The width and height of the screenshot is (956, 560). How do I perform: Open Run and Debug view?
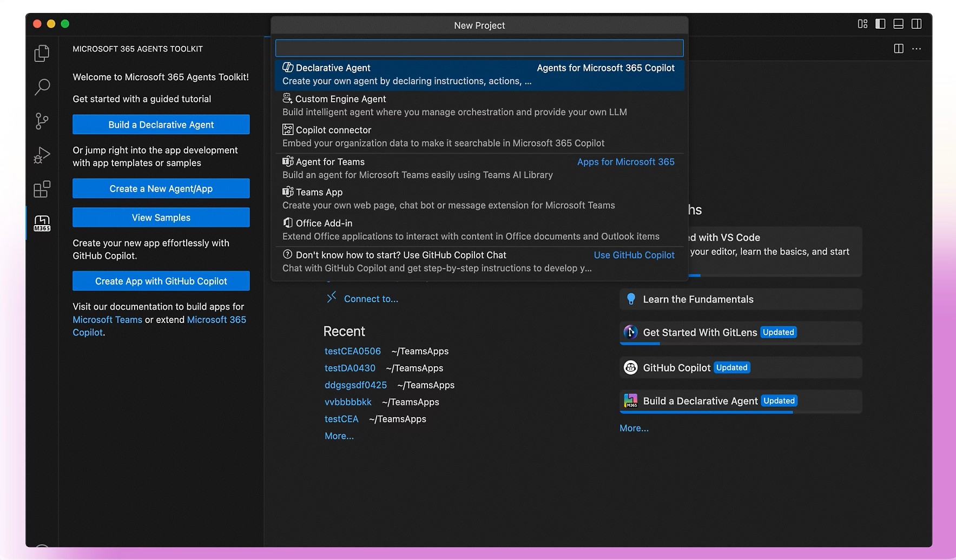click(x=42, y=155)
